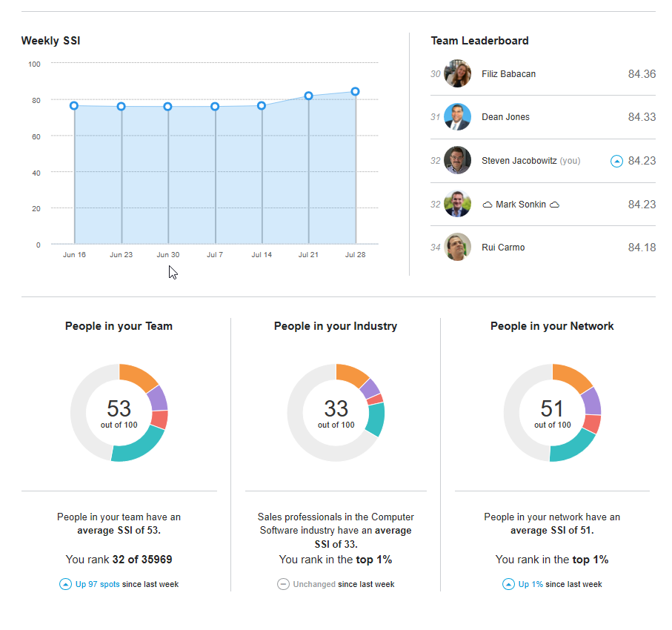Screen dimensions: 672x630
Task: Click the Up 97 spots text
Action: coord(97,584)
